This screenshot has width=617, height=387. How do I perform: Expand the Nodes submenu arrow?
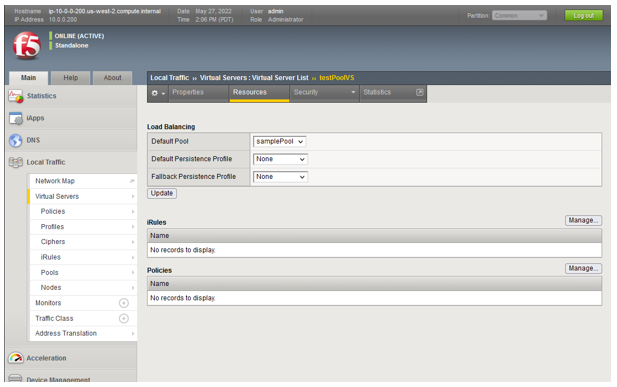[x=133, y=288]
